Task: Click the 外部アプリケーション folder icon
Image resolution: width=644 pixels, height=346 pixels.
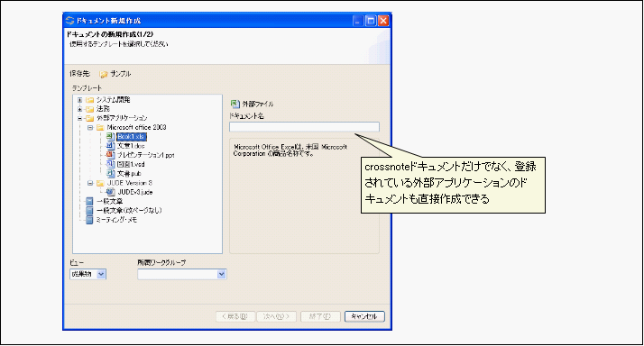Action: tap(89, 118)
